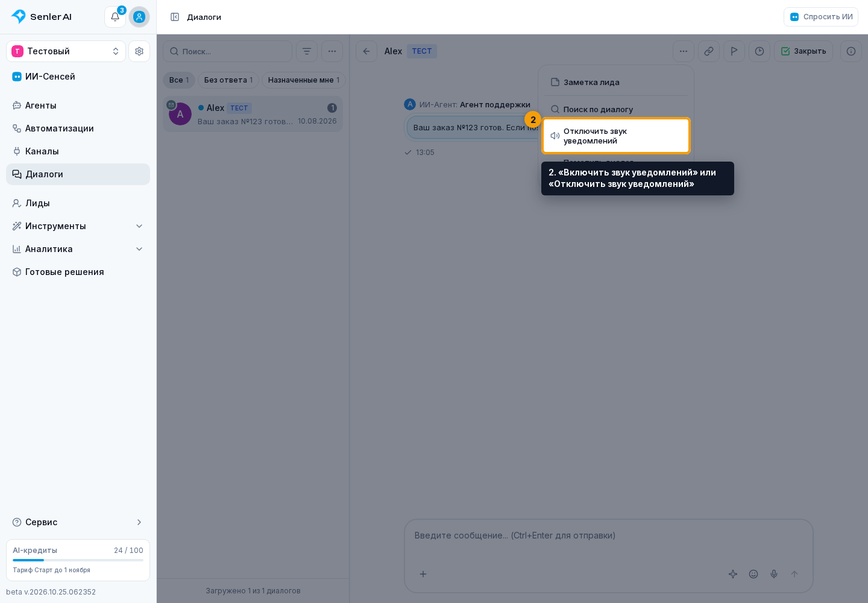Go to the Агенты page
Viewport: 868px width, 603px height.
pos(78,106)
